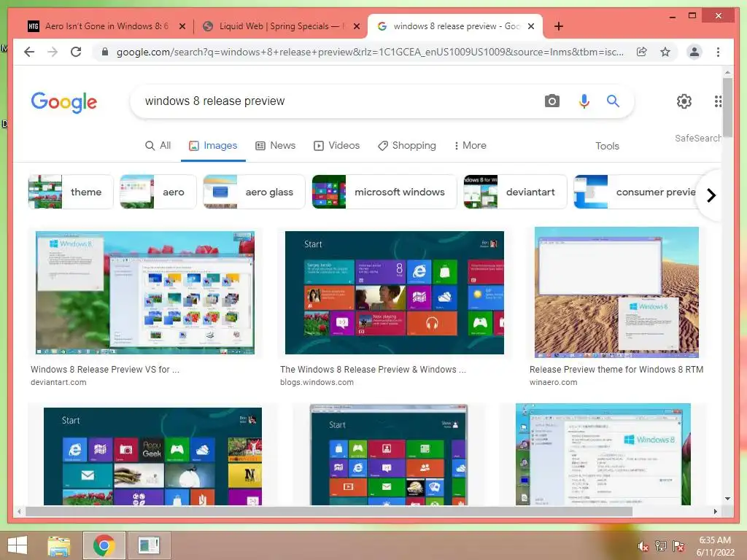Image resolution: width=747 pixels, height=560 pixels.
Task: Open the share page icon in address bar
Action: [x=642, y=52]
